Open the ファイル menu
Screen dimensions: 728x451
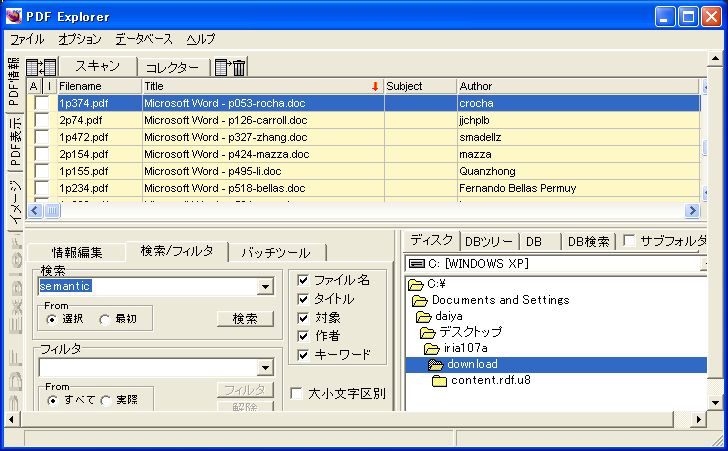pos(27,39)
